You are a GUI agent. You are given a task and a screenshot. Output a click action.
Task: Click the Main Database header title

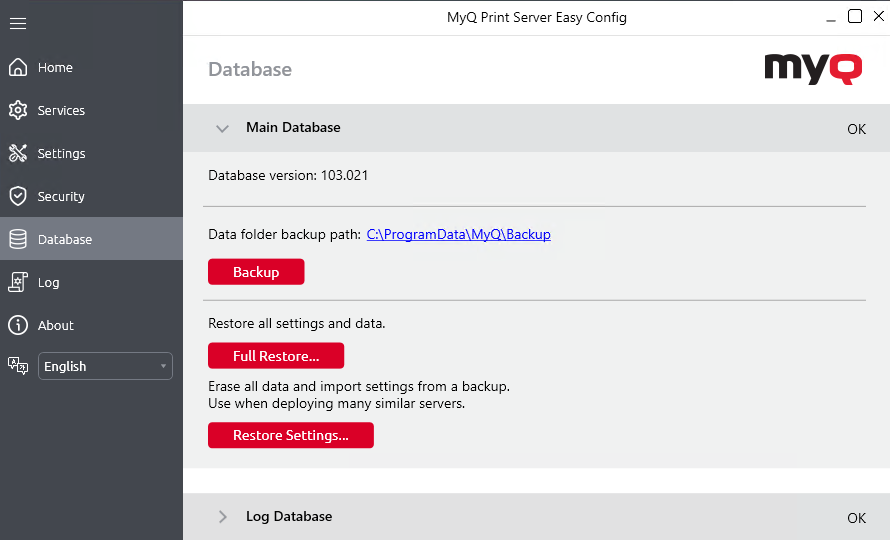pyautogui.click(x=293, y=127)
